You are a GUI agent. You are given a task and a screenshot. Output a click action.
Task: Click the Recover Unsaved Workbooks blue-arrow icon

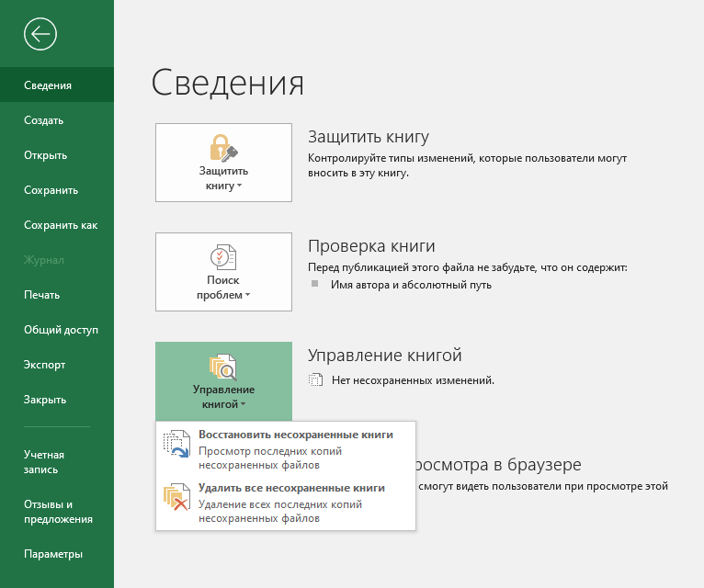click(x=176, y=444)
